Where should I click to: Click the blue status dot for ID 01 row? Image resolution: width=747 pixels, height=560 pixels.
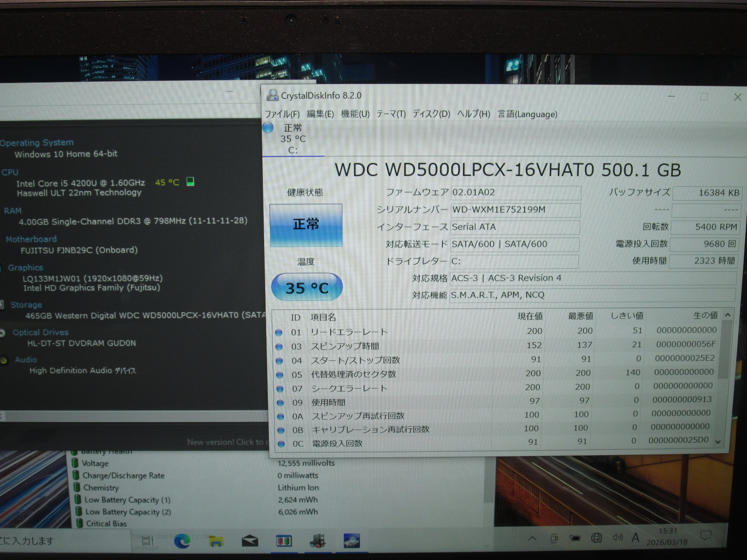click(279, 333)
